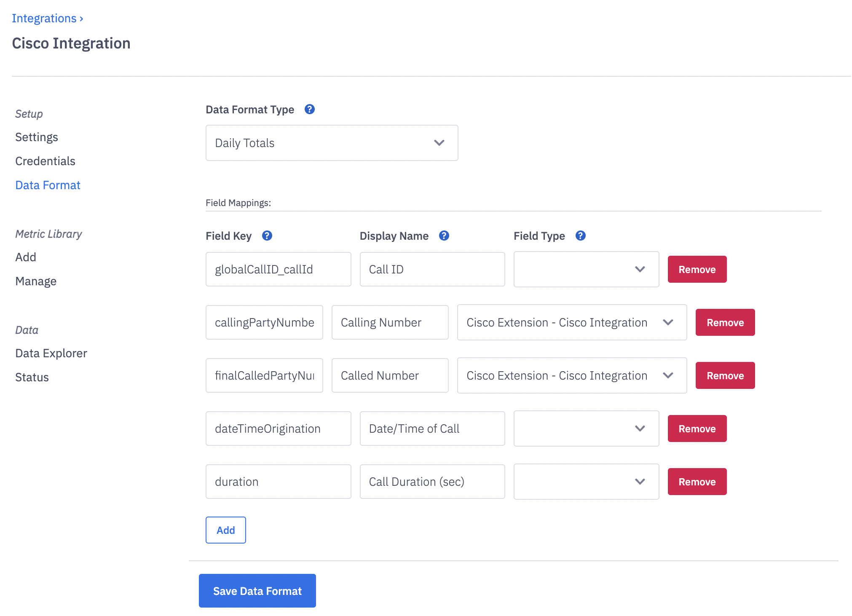Open Credentials in the sidebar
Viewport: 852px width, 616px height.
[x=45, y=161]
